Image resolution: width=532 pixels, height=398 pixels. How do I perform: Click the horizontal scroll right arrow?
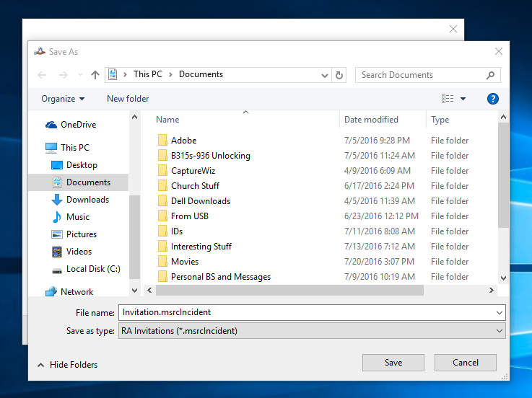(x=492, y=290)
